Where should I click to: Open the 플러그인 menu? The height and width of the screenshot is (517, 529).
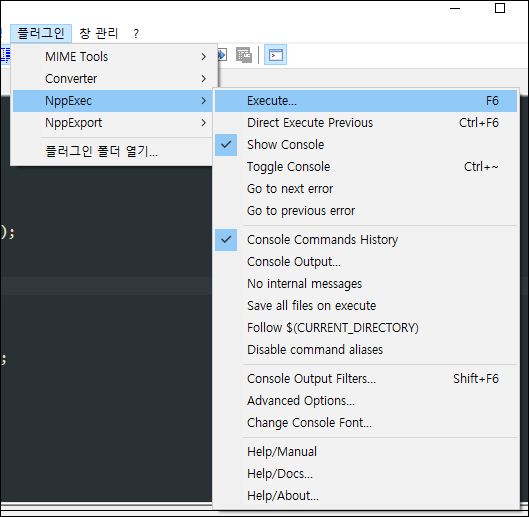tap(41, 33)
